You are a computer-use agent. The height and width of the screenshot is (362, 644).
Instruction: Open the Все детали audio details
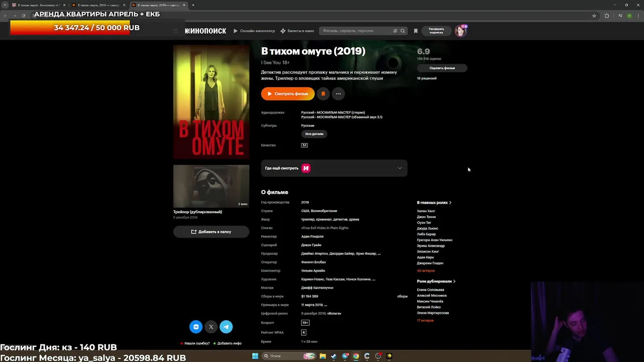[314, 134]
